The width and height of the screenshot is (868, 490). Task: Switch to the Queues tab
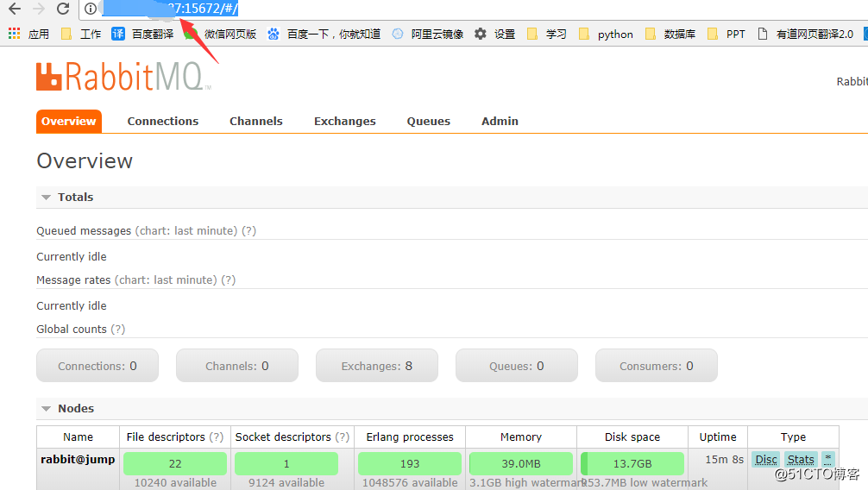[429, 122]
